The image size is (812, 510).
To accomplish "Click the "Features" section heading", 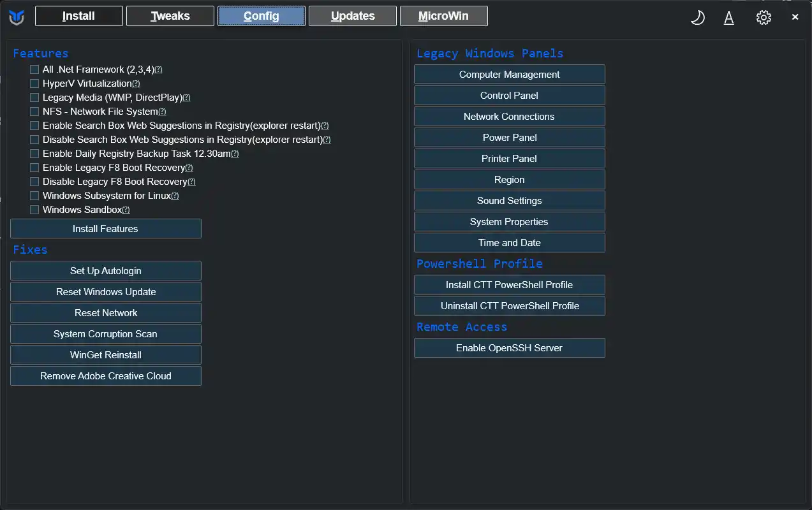I will (x=40, y=54).
